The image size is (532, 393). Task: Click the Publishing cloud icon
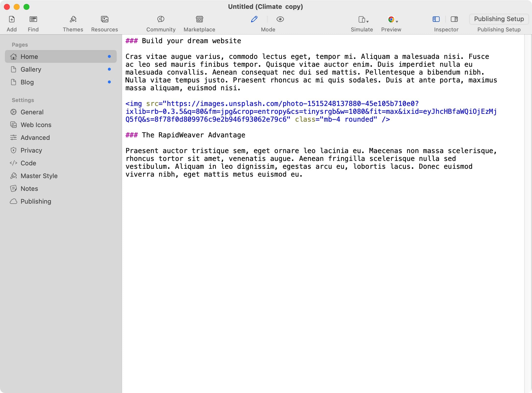13,201
